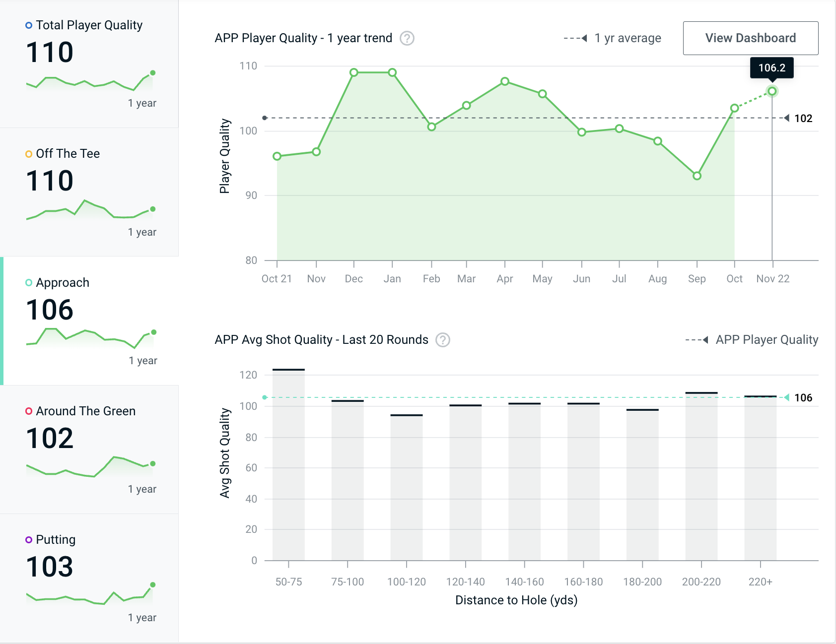
Task: Click the Dec data point on trend line
Action: (x=354, y=72)
